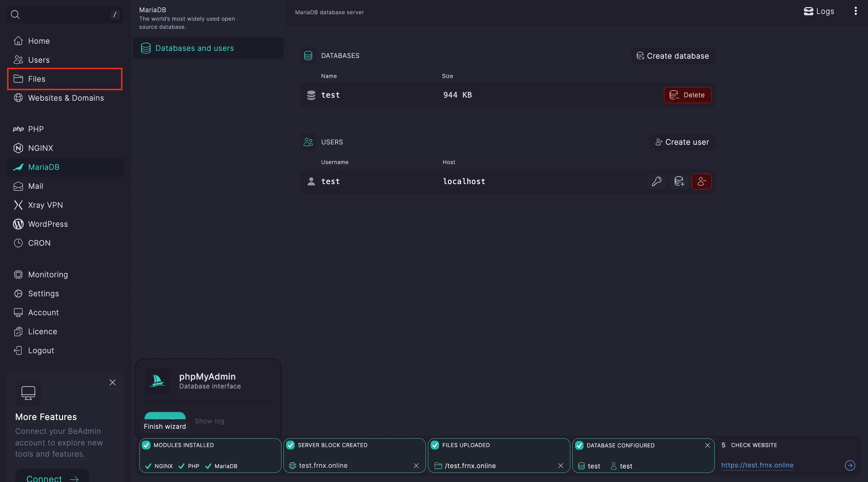Change password key icon for user test

(x=656, y=181)
